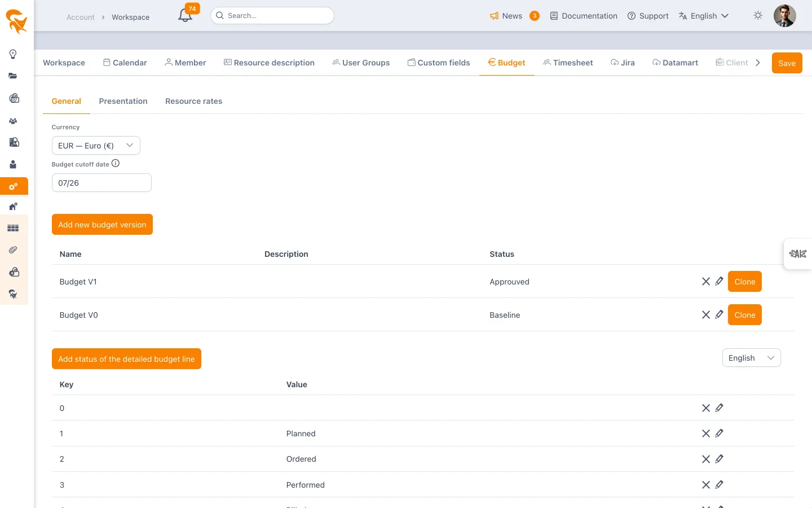Click Add new budget version

102,225
